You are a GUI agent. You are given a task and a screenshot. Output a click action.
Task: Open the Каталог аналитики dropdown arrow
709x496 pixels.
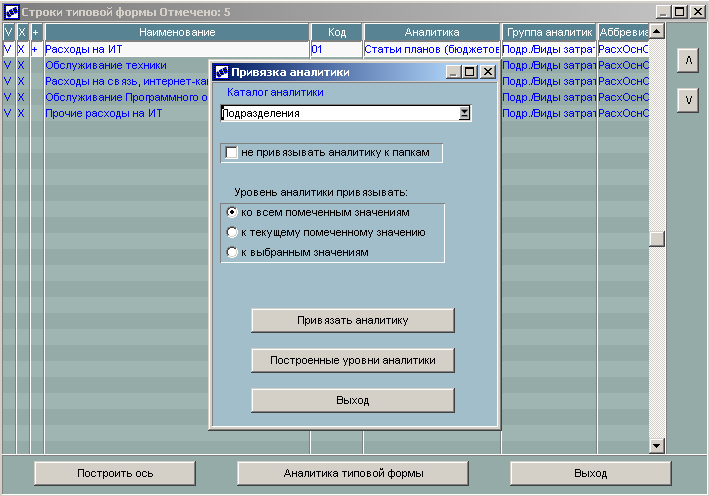464,113
